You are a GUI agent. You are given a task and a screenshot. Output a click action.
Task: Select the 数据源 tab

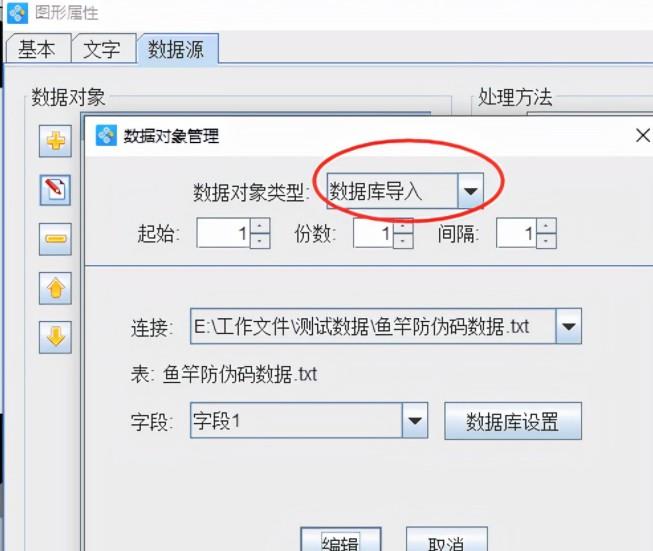click(177, 49)
